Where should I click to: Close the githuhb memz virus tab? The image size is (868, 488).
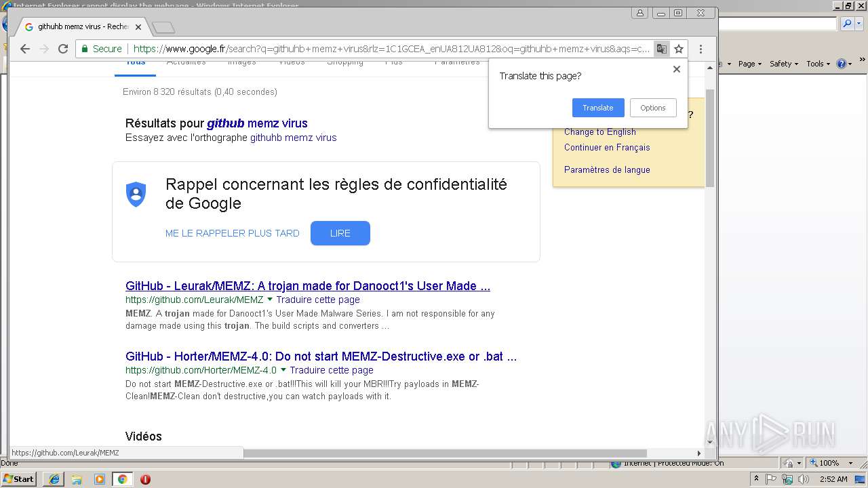tap(138, 27)
